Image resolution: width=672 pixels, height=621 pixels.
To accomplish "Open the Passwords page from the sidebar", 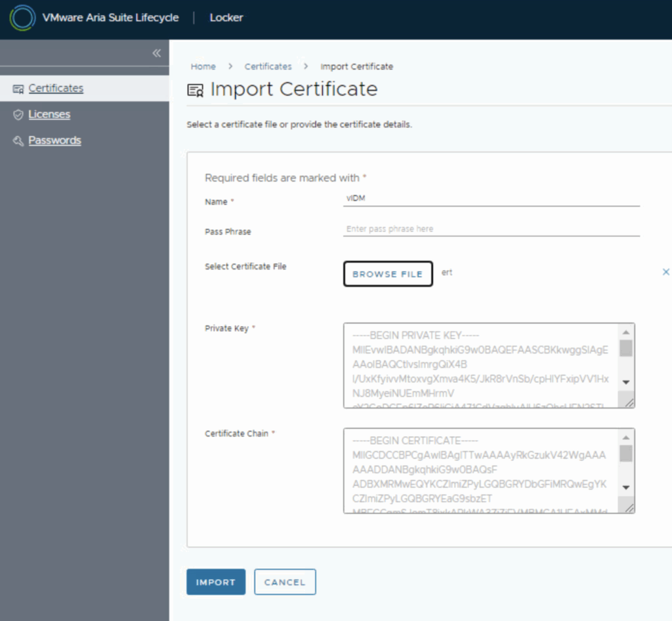I will coord(54,141).
